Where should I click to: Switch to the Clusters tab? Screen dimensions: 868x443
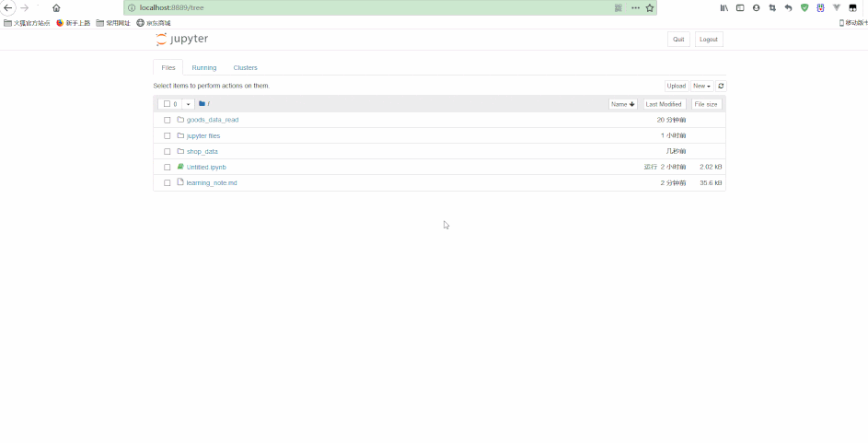[245, 67]
